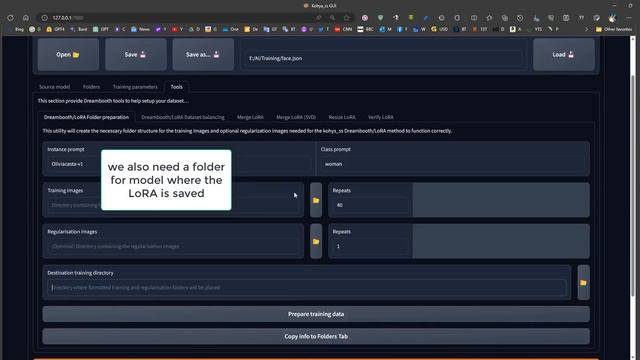View site information icon in address bar
This screenshot has height=360, width=640.
(x=44, y=18)
